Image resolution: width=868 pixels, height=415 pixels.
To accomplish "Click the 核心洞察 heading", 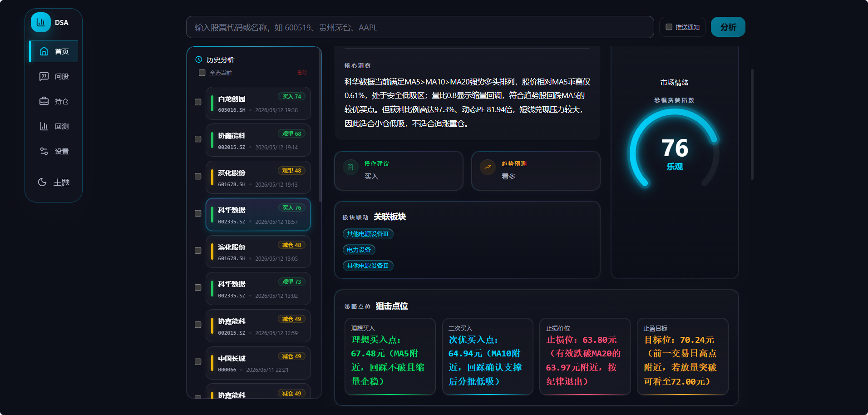I will click(357, 66).
